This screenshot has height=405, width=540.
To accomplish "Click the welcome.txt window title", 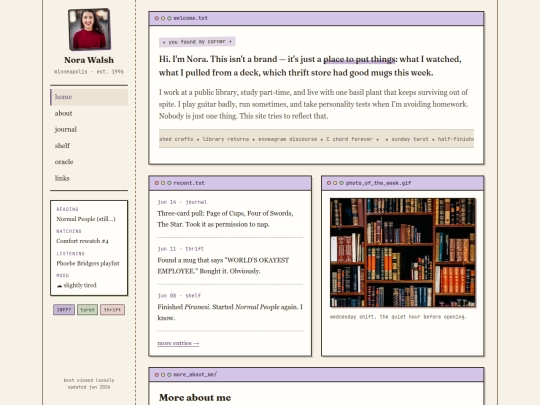I will [x=190, y=18].
